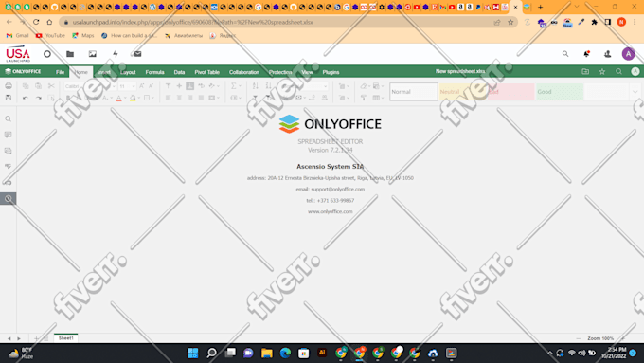Decrease the font size
This screenshot has width=644, height=363.
click(151, 86)
